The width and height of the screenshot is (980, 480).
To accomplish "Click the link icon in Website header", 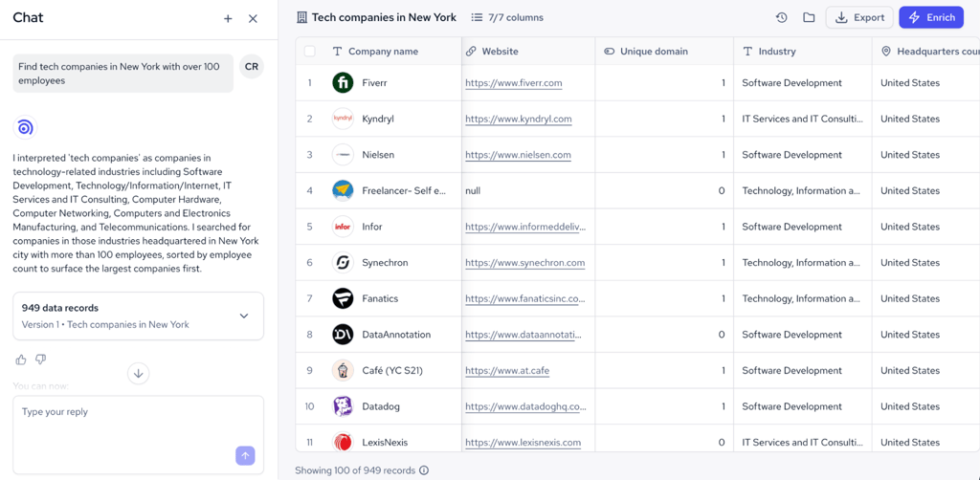I will 471,52.
